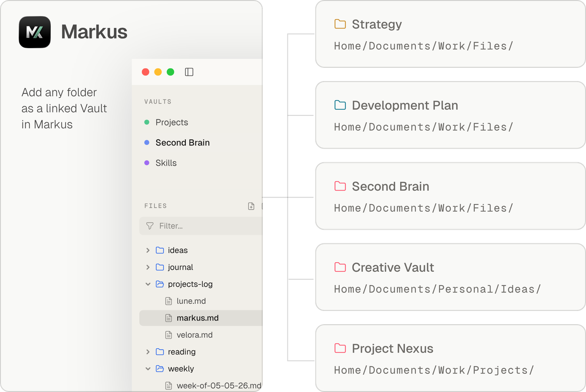Click the green maximize window dot

[x=171, y=72]
